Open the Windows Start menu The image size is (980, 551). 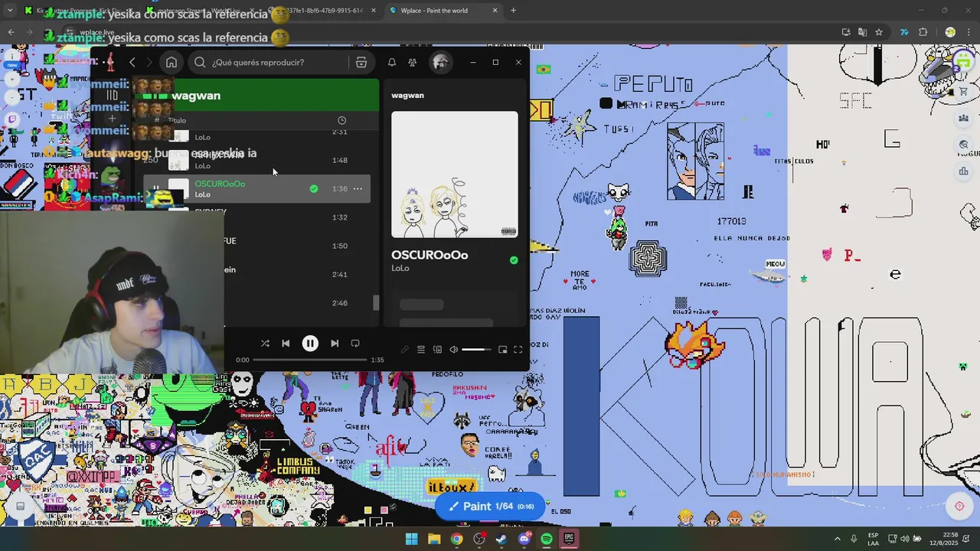tap(411, 539)
